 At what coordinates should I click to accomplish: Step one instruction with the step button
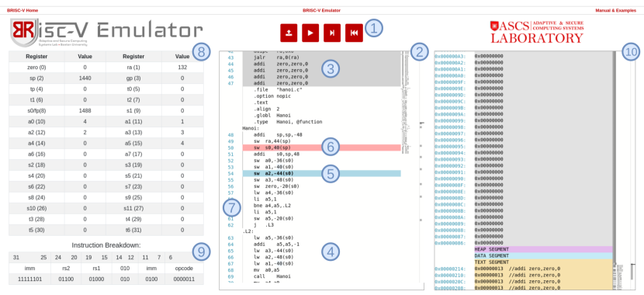click(x=332, y=33)
